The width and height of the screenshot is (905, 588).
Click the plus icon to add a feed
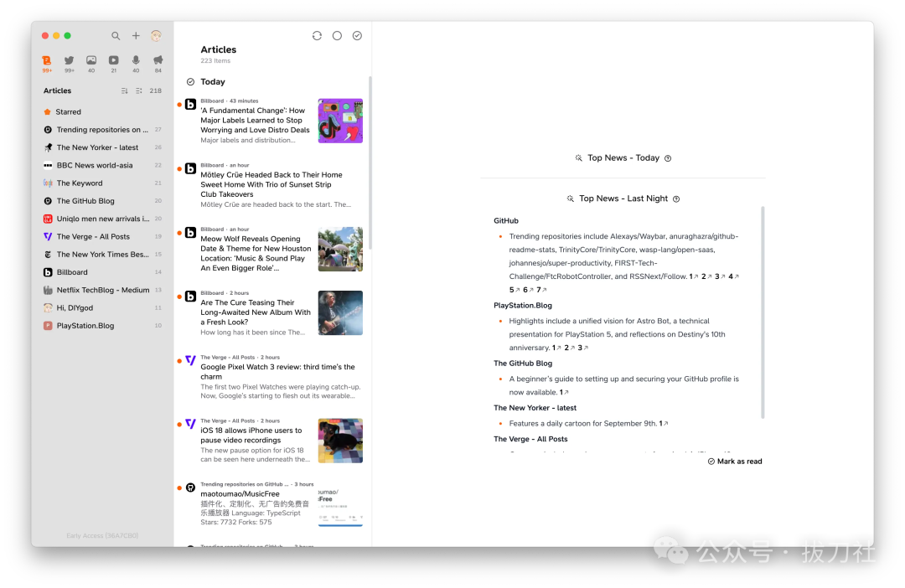[x=136, y=36]
